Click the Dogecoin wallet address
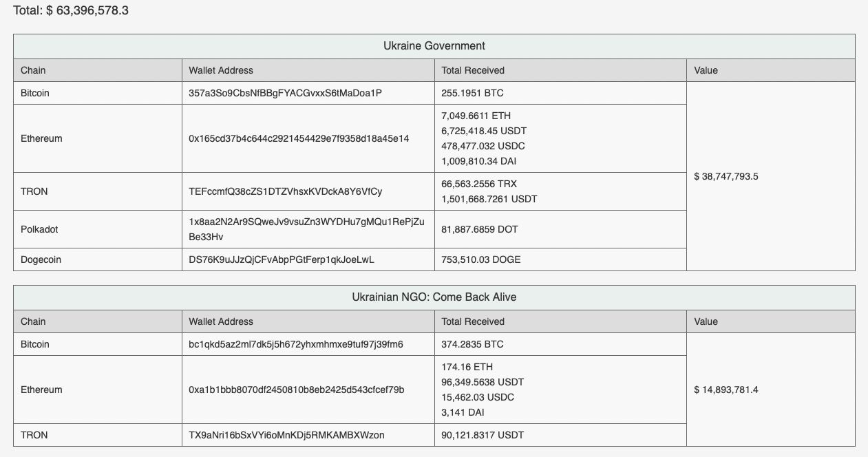Viewport: 868px width, 457px height. (282, 259)
